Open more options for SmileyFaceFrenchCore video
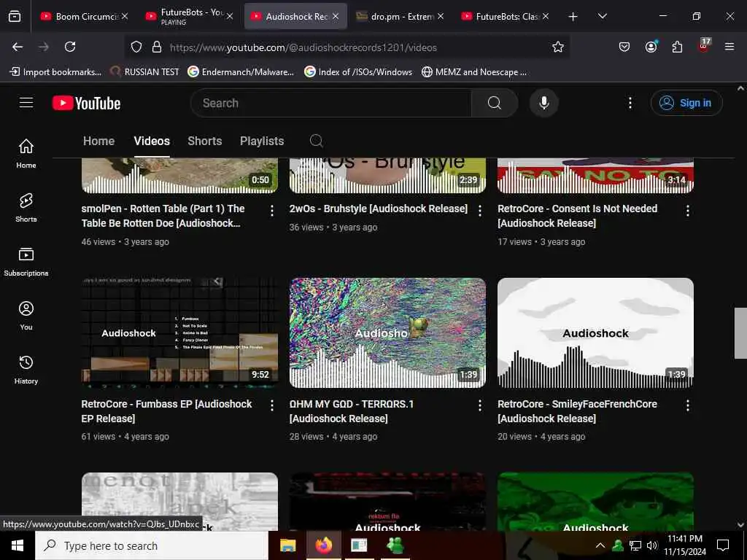 click(687, 405)
